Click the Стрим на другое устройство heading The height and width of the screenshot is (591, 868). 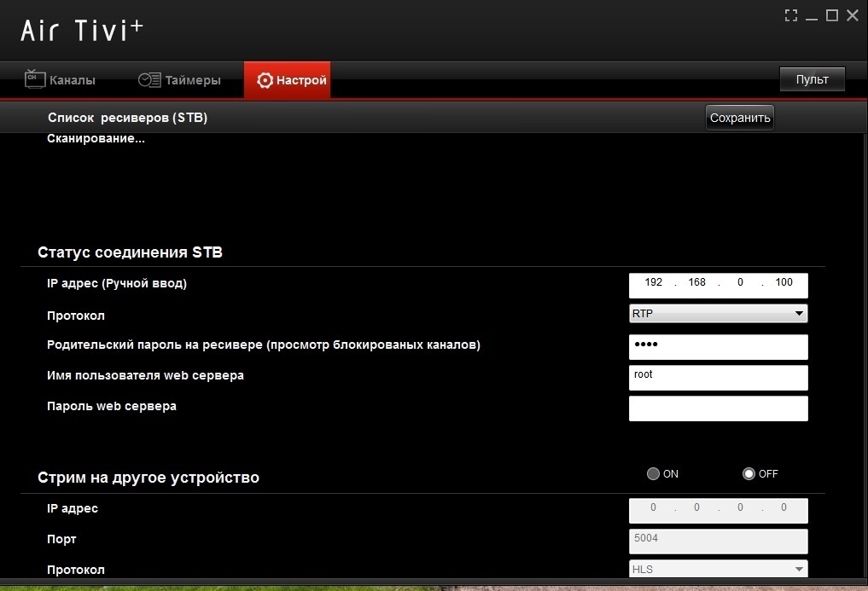pos(149,478)
